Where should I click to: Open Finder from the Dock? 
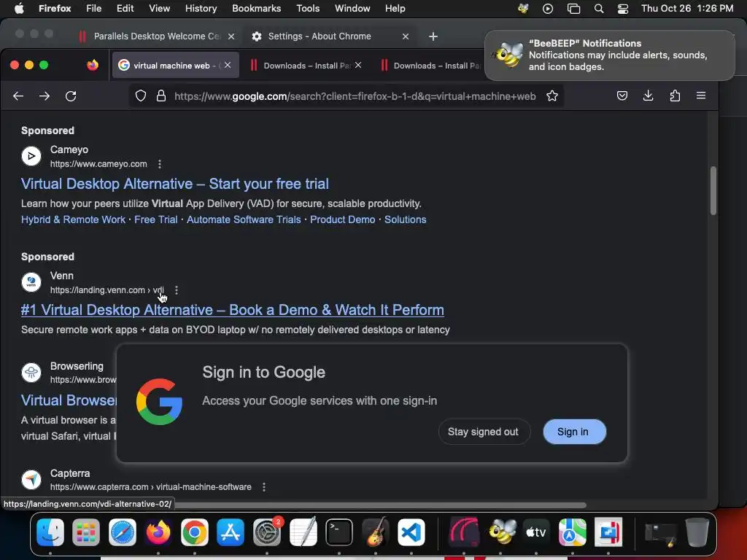(x=50, y=532)
